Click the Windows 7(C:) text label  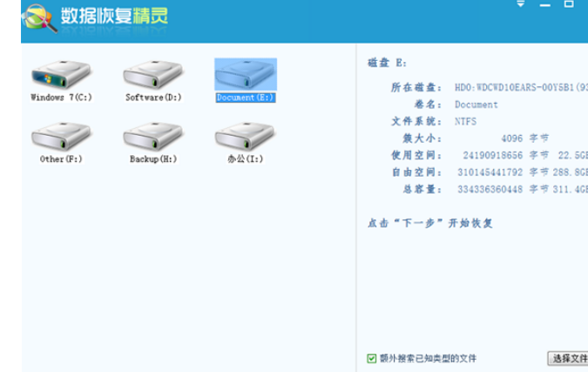pyautogui.click(x=60, y=98)
